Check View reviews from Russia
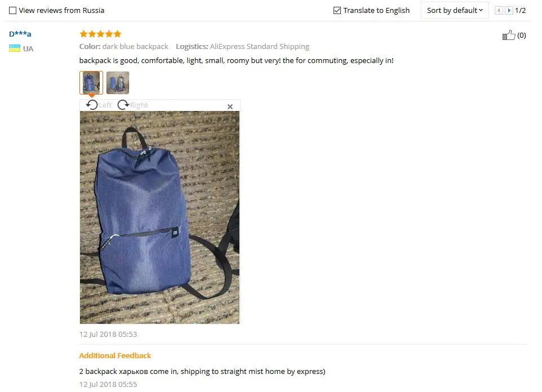This screenshot has height=392, width=542. 13,10
